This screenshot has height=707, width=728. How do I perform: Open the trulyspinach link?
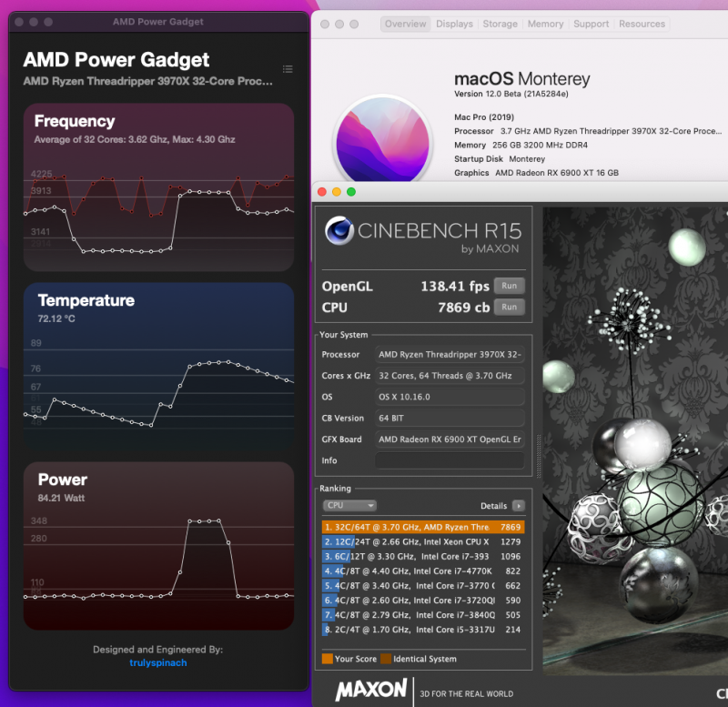coord(157,662)
